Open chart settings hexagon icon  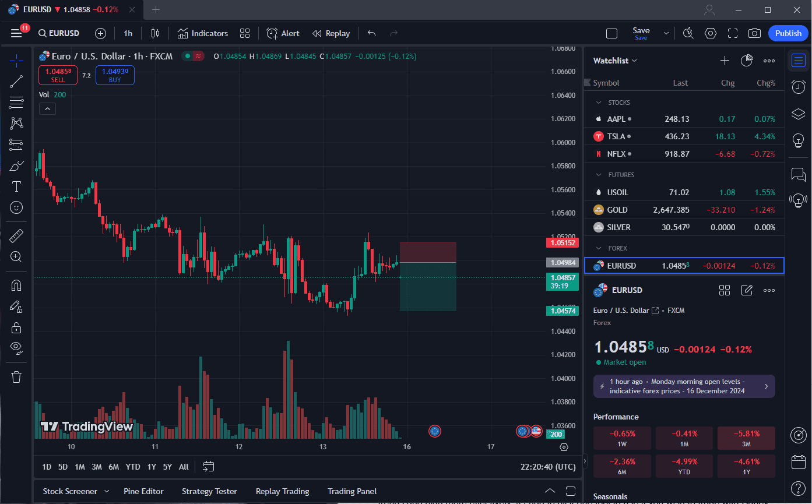click(711, 33)
